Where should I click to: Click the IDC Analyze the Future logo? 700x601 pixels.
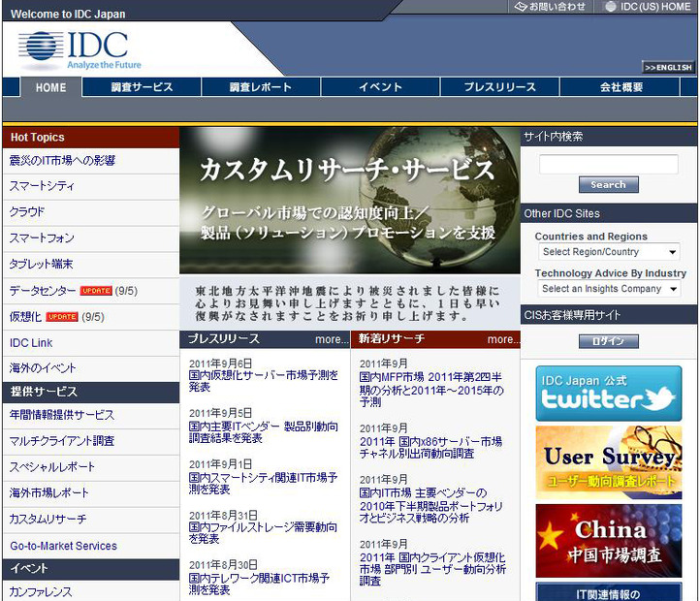[x=80, y=50]
